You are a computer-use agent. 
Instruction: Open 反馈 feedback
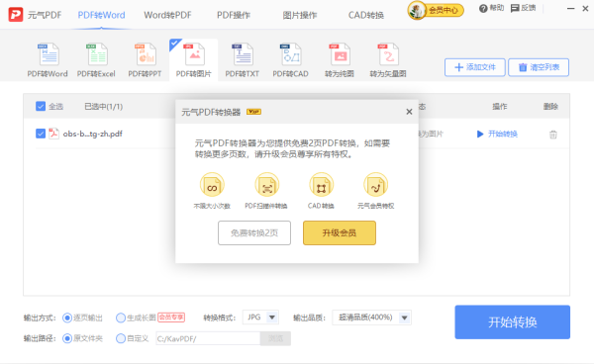point(523,8)
